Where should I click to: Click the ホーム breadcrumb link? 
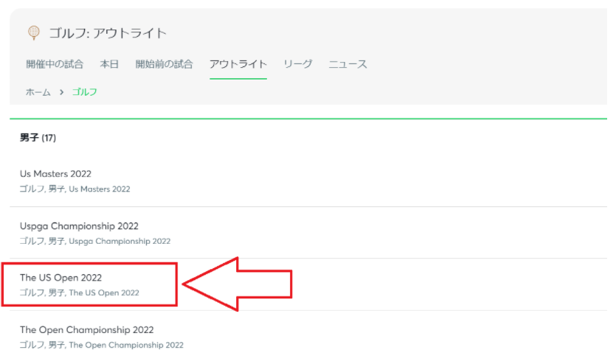pyautogui.click(x=38, y=92)
